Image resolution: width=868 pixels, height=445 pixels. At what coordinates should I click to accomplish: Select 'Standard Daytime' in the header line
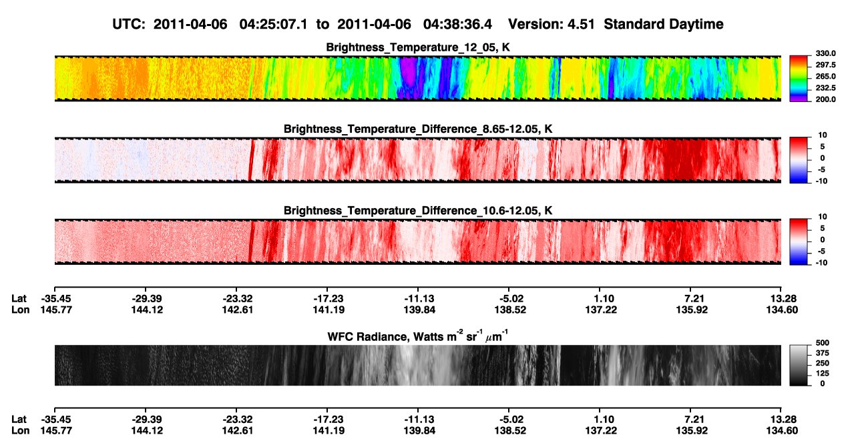664,25
